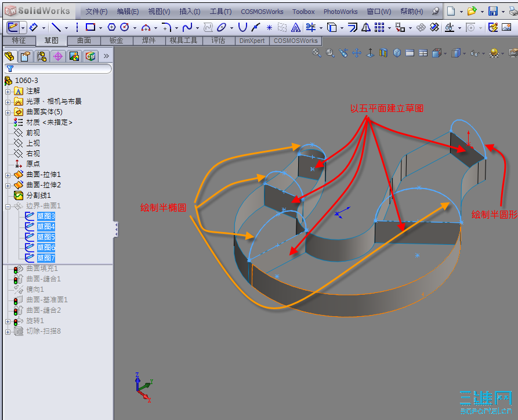Click the Previous View icon
518x420 pixels.
[x=343, y=53]
